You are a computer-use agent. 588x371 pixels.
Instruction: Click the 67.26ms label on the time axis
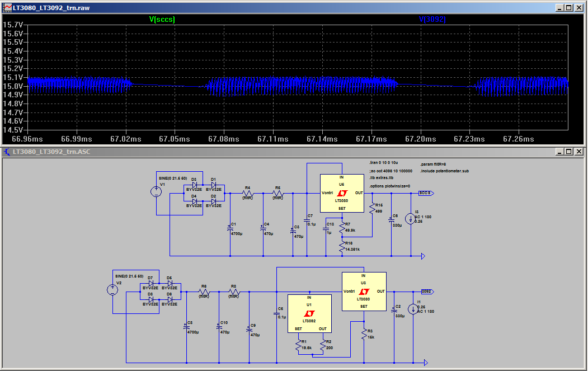pos(519,139)
